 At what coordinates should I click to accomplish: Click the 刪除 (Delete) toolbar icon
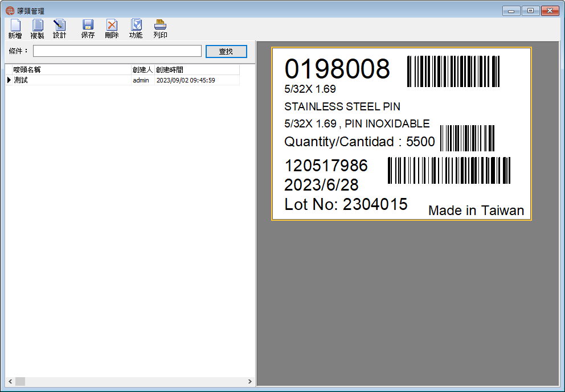tap(112, 29)
